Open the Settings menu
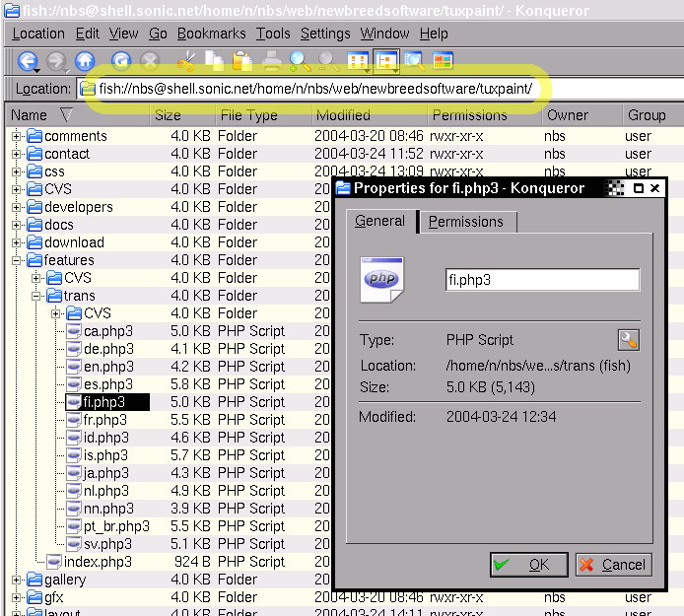Image resolution: width=684 pixels, height=616 pixels. [325, 34]
